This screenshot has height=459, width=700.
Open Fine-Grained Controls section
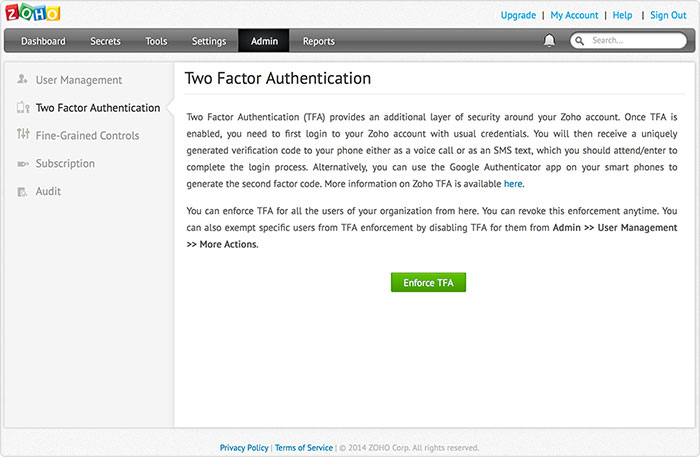88,136
